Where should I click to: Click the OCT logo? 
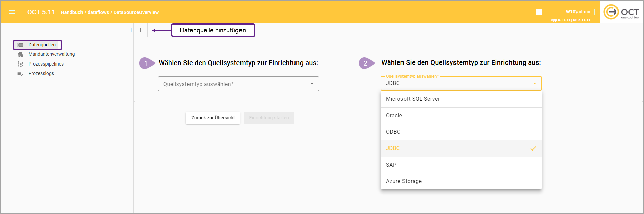pyautogui.click(x=622, y=12)
